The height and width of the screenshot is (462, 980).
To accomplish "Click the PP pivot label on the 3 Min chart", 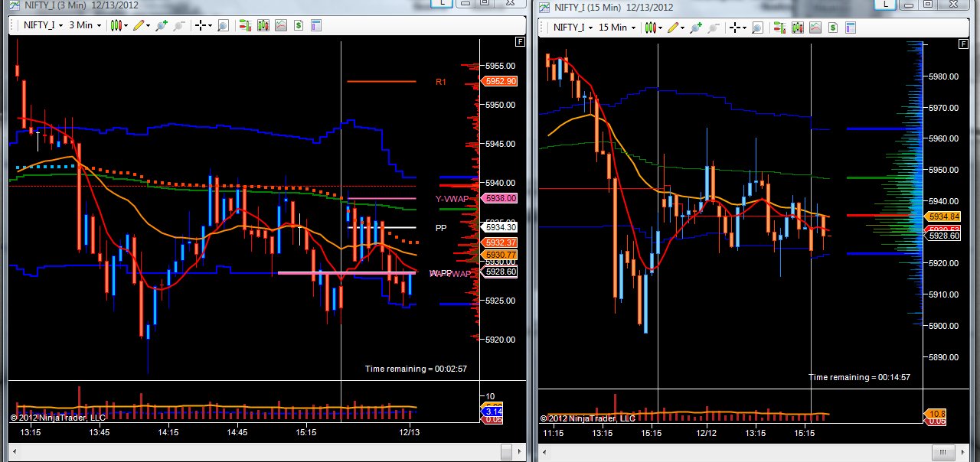I will (x=441, y=228).
